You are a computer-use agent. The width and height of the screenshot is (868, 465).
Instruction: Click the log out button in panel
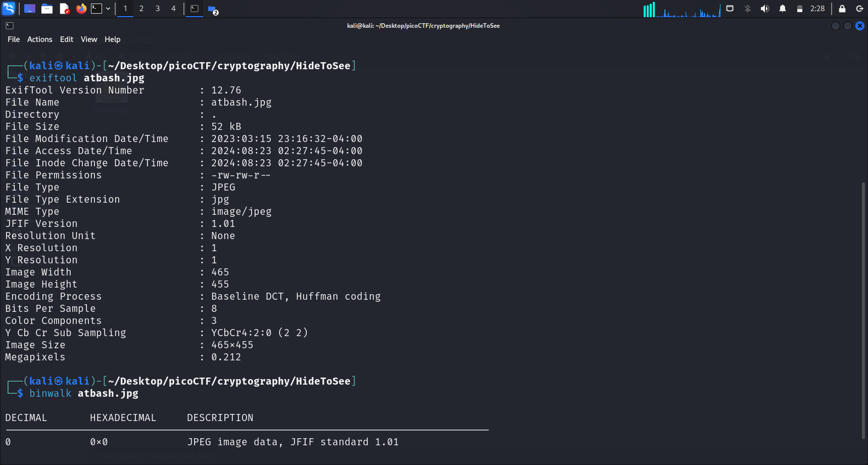click(859, 9)
